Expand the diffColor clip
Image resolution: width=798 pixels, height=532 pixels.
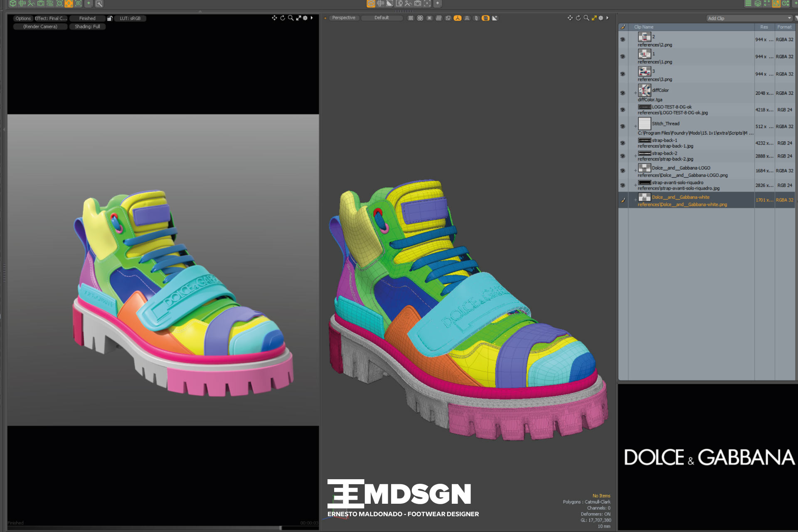[x=635, y=93]
